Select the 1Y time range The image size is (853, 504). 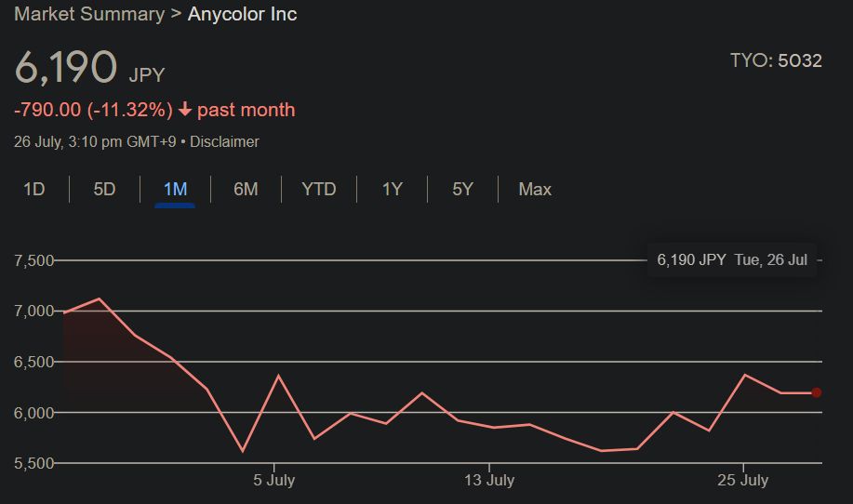[x=392, y=190]
